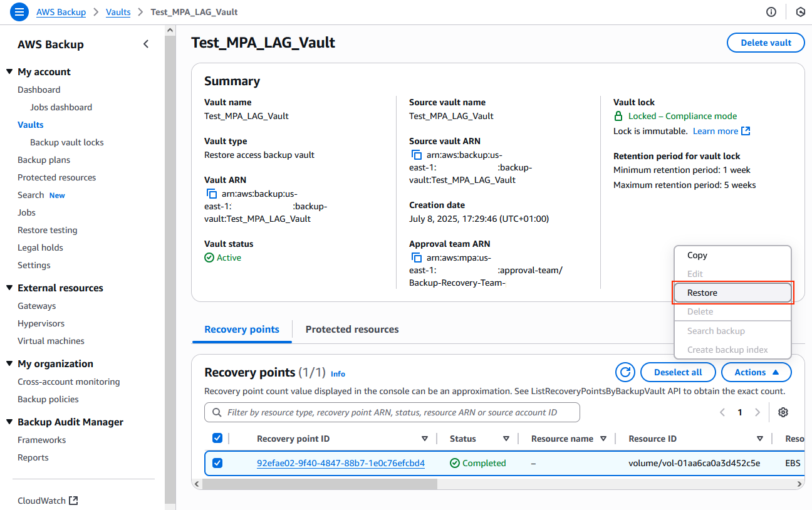Collapse the My account section
This screenshot has height=510, width=812.
[9, 71]
